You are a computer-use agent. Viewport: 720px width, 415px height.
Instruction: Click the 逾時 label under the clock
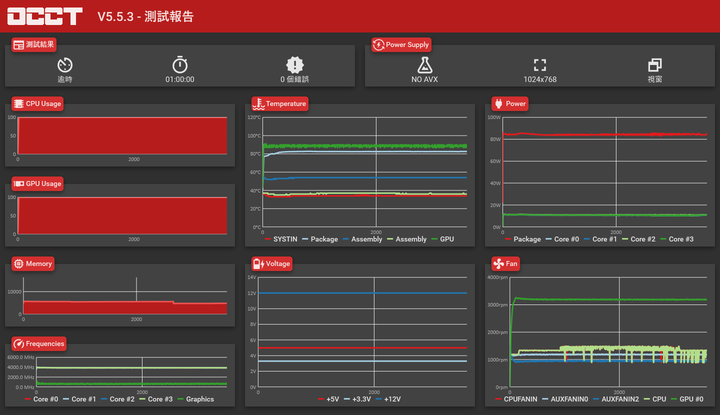click(65, 79)
